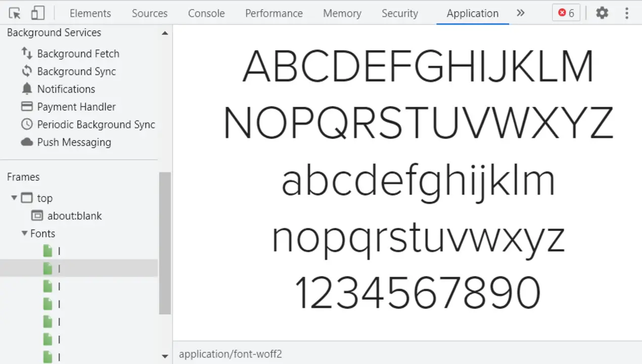Select the fourth font file icon
This screenshot has height=364, width=642.
[x=48, y=304]
